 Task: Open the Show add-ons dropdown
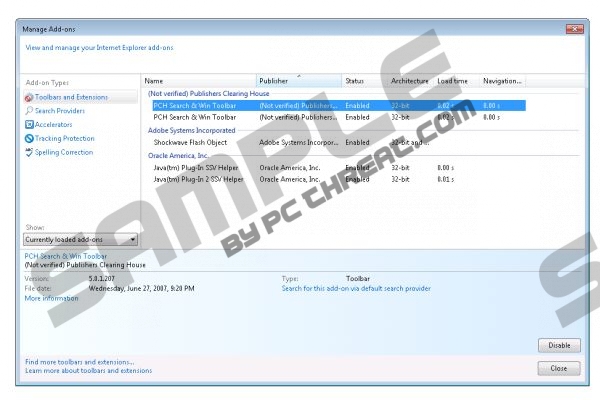(81, 240)
